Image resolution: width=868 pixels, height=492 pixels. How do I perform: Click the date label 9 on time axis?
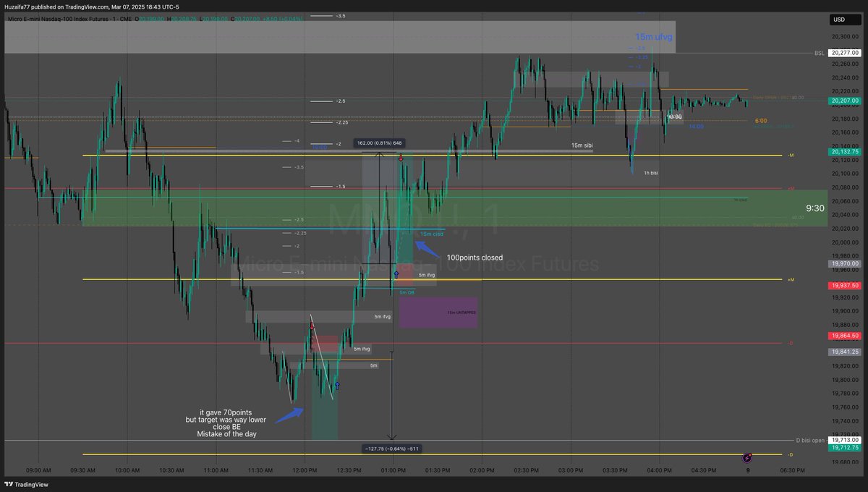[x=747, y=470]
